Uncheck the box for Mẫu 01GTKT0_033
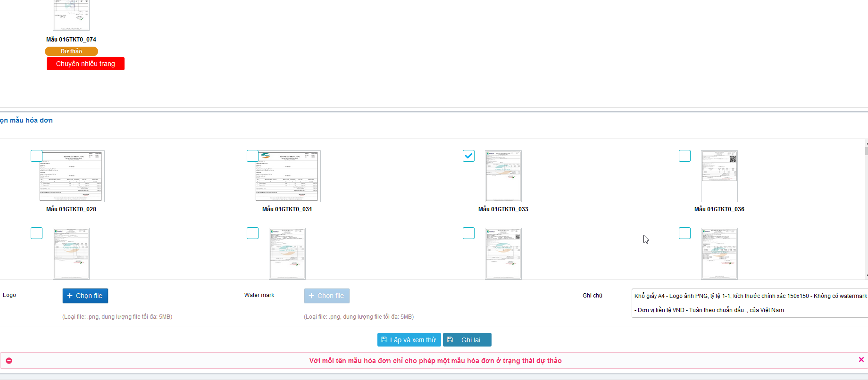This screenshot has width=868, height=380. (468, 156)
